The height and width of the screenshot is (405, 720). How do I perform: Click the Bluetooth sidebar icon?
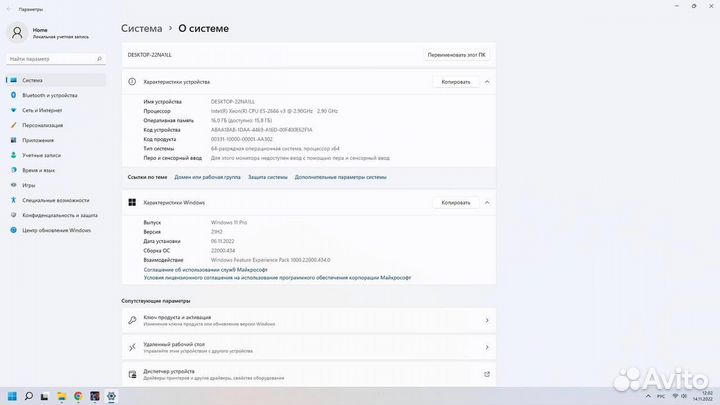(13, 95)
